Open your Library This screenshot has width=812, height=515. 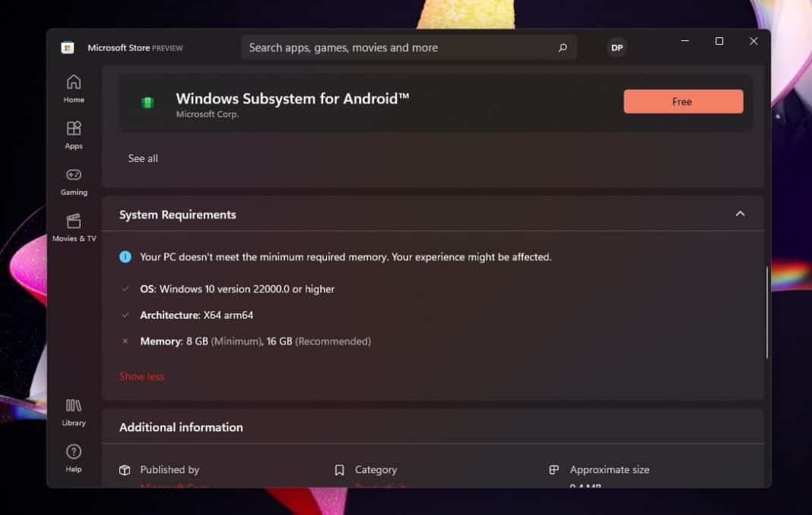[73, 411]
